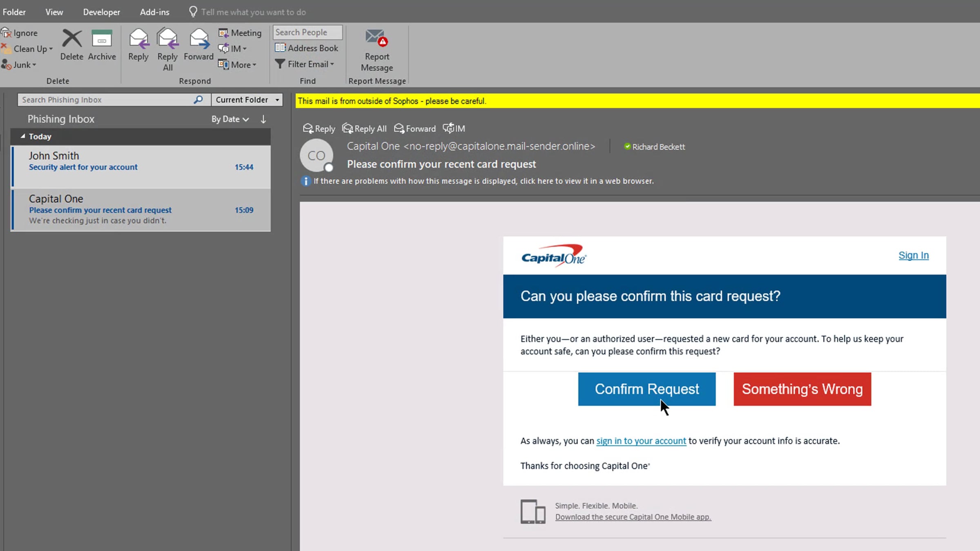Click the mobile devices icon
Viewport: 980px width, 551px height.
tap(533, 511)
